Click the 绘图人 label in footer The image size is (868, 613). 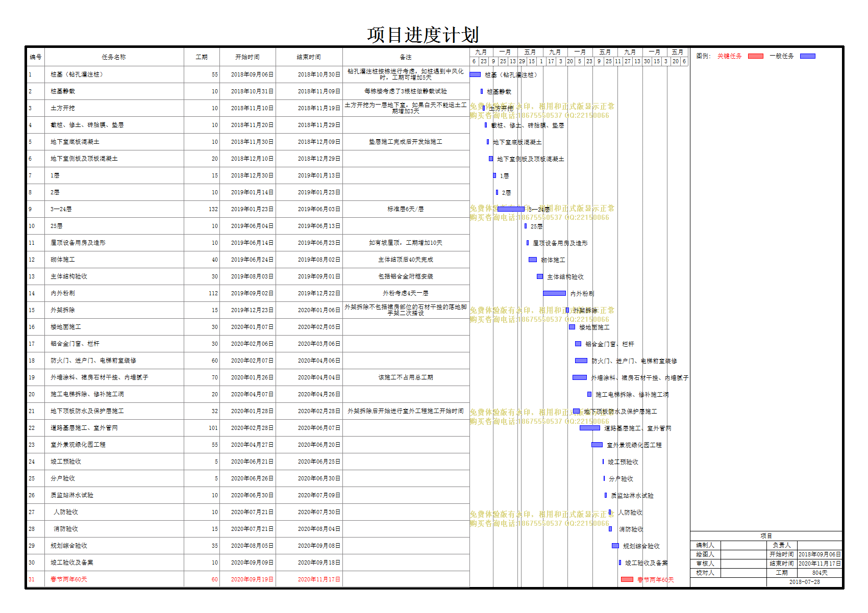705,554
